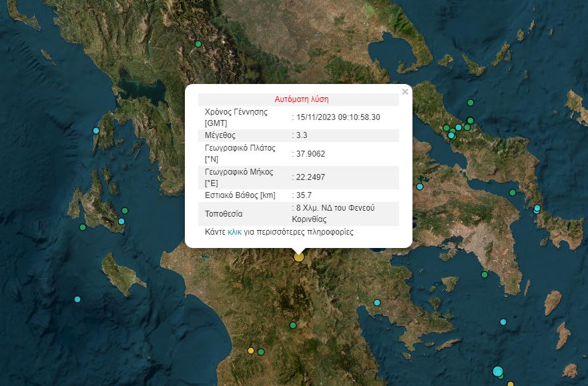Select cyan marker just right of the popup
The width and height of the screenshot is (588, 386).
(x=420, y=187)
